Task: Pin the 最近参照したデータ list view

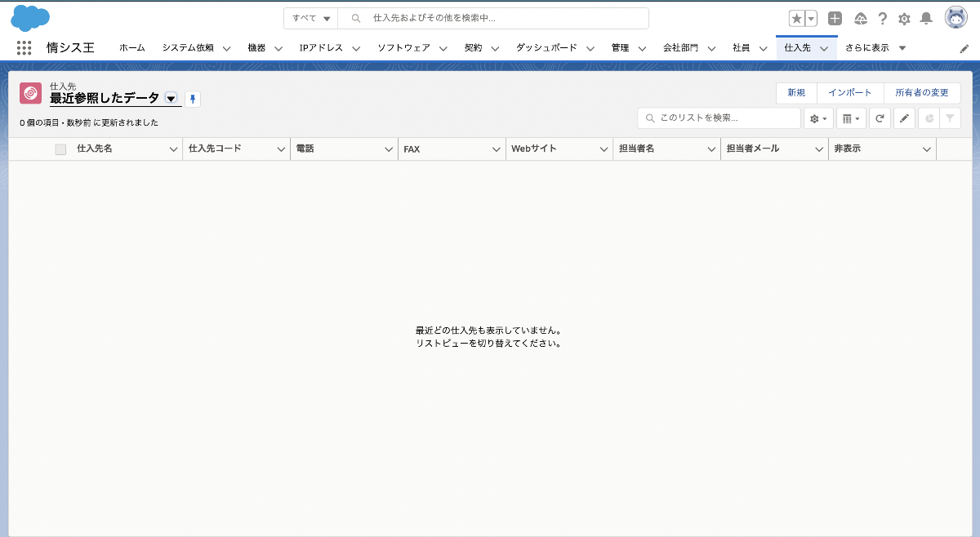Action: [193, 99]
